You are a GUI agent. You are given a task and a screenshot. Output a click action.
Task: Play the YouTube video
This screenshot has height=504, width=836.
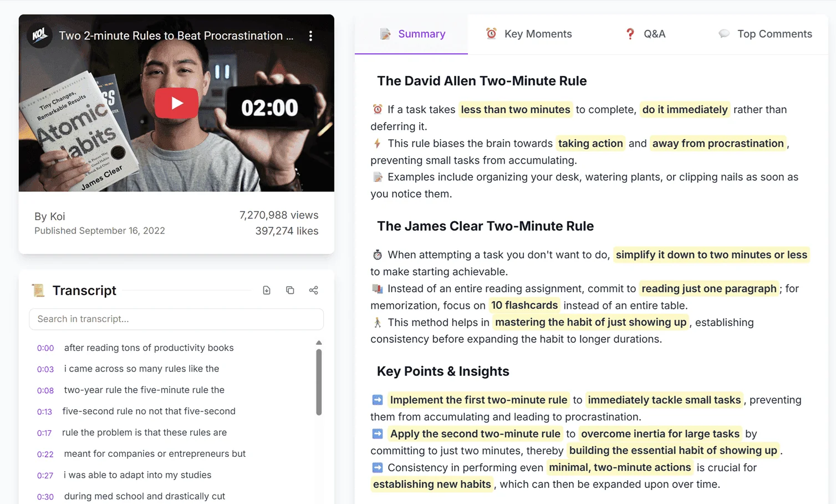176,103
